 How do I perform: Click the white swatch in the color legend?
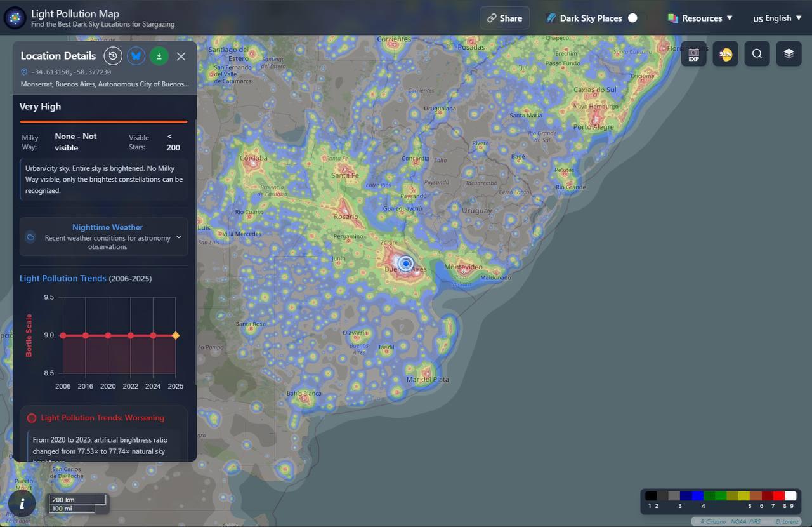[x=790, y=496]
